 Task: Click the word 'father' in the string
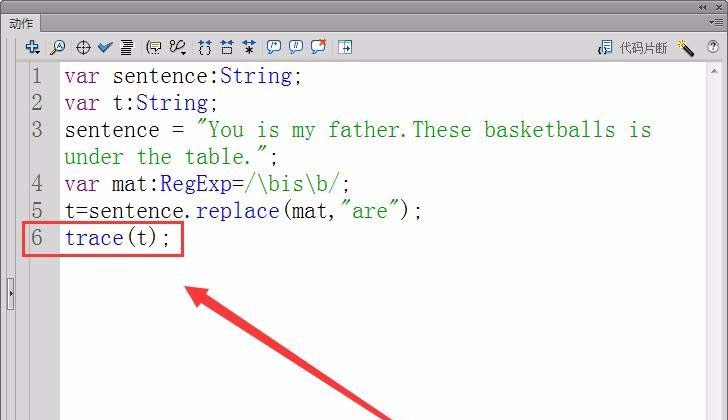[364, 129]
